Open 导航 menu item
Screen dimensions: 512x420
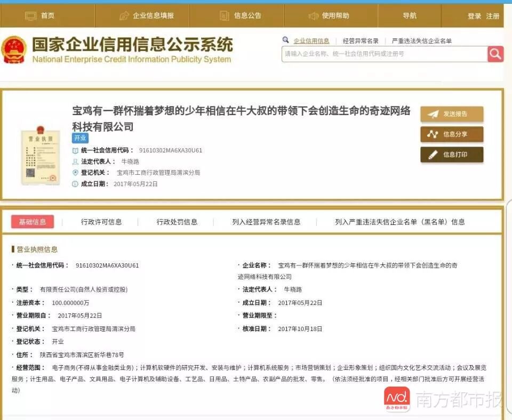tap(410, 15)
